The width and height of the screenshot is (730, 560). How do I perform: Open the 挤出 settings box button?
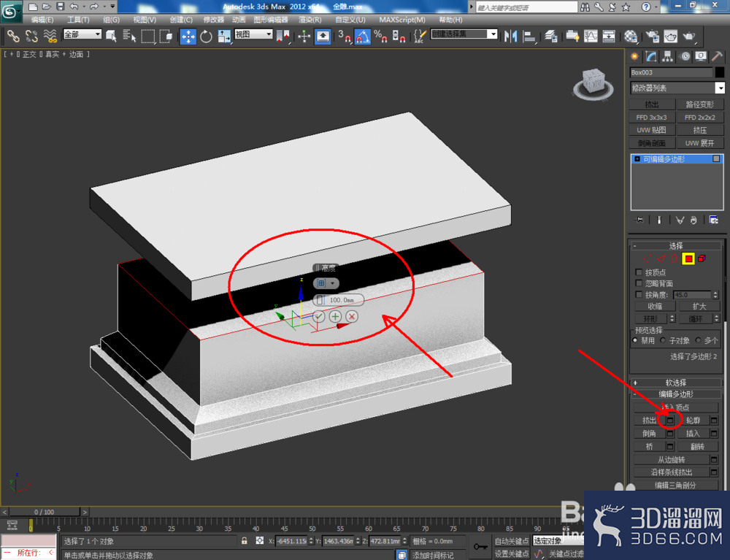[x=670, y=421]
